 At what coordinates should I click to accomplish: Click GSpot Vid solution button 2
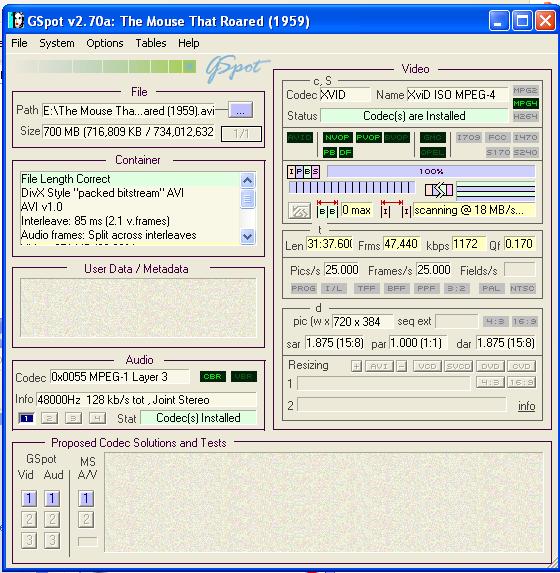[x=29, y=519]
